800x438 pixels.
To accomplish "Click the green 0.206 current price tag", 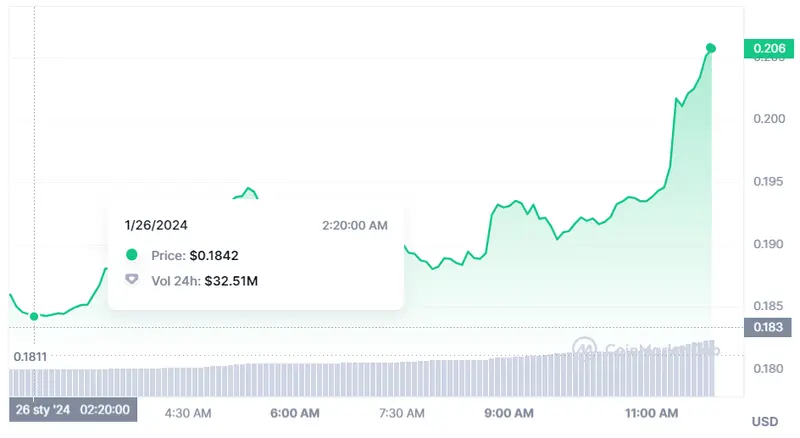I will [769, 48].
